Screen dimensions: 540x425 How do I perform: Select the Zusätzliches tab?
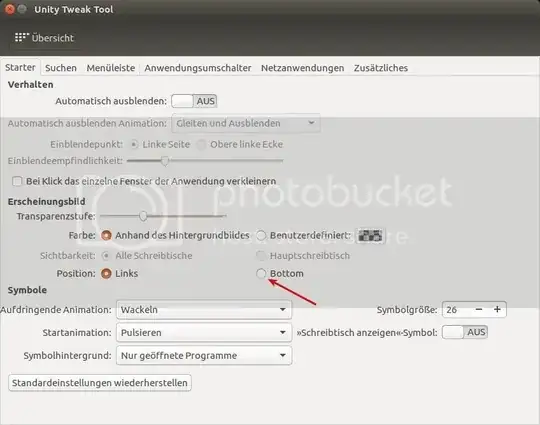pos(381,68)
